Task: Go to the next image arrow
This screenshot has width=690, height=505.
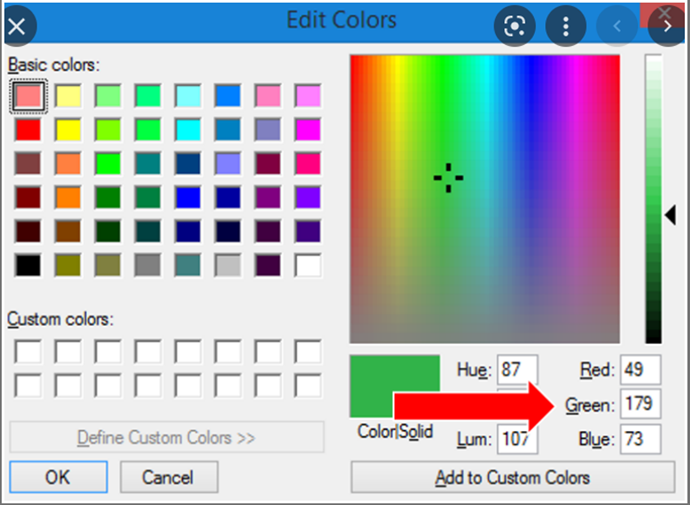Action: point(667,26)
